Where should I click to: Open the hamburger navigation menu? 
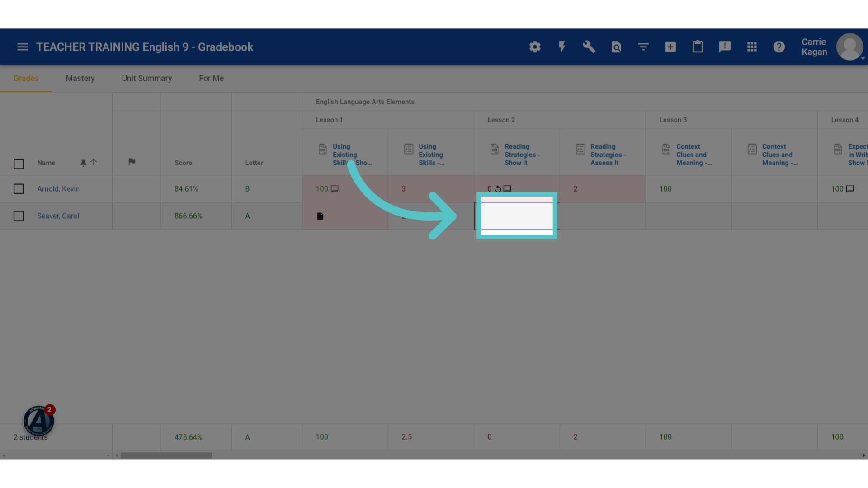(x=23, y=47)
